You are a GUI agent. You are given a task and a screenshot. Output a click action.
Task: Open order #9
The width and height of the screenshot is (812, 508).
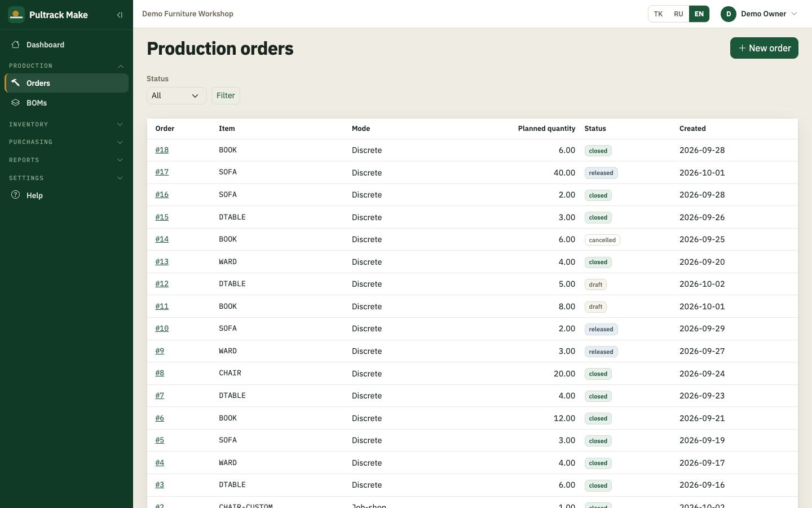click(x=160, y=351)
